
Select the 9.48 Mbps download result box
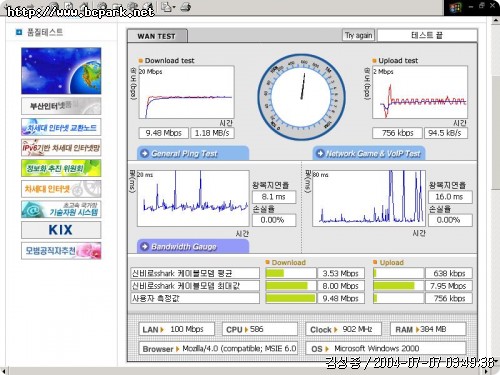163,133
